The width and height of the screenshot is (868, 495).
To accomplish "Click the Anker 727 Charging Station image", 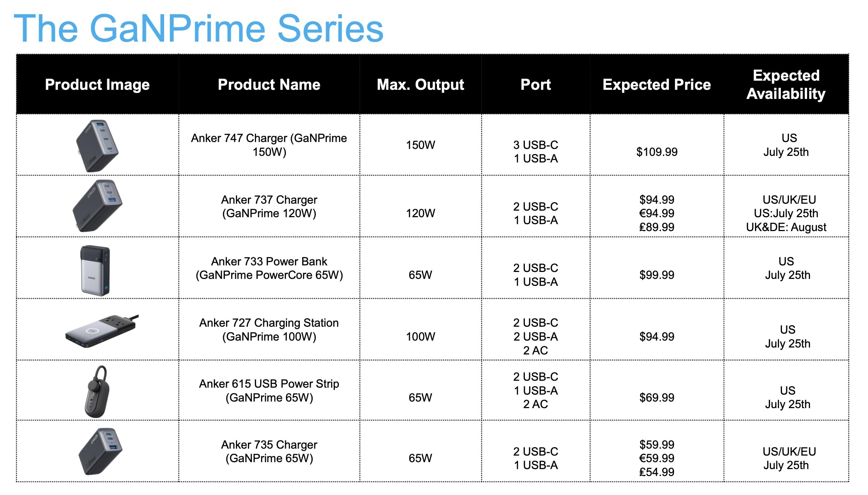I will (x=102, y=331).
